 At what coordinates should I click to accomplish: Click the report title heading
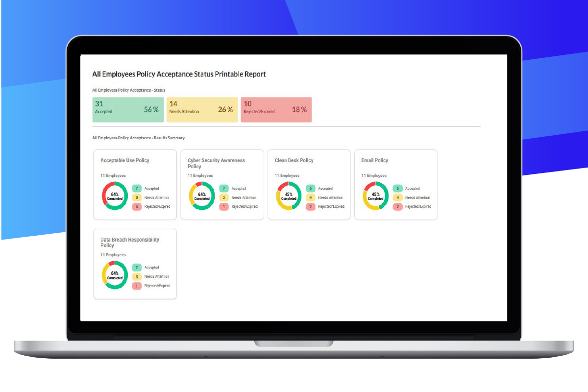(x=179, y=74)
